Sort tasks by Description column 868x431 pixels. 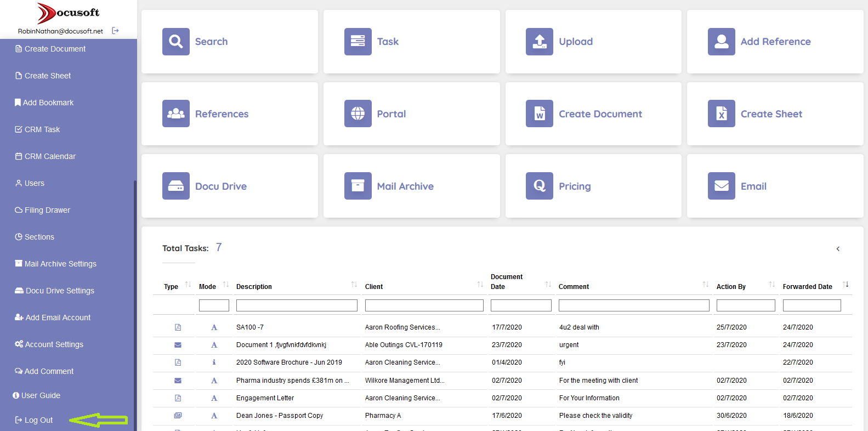(x=354, y=284)
